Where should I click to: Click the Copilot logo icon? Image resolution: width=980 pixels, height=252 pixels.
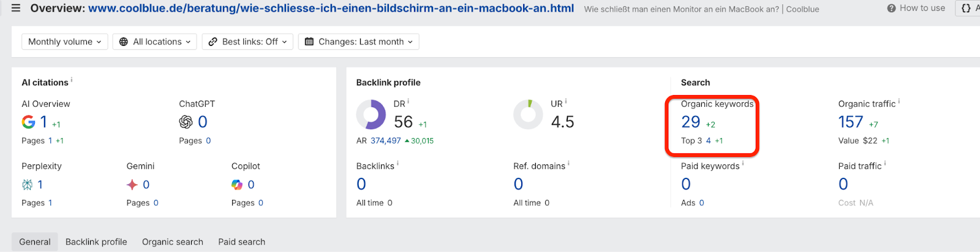click(237, 185)
